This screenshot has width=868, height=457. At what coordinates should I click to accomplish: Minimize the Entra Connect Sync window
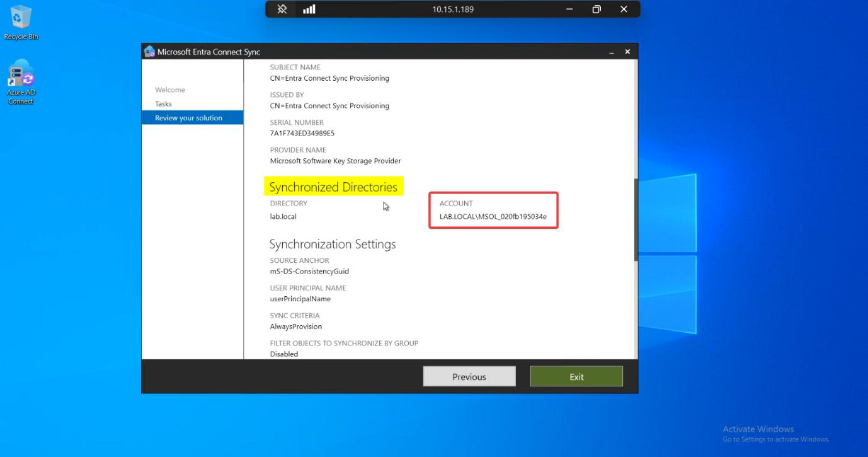click(612, 52)
